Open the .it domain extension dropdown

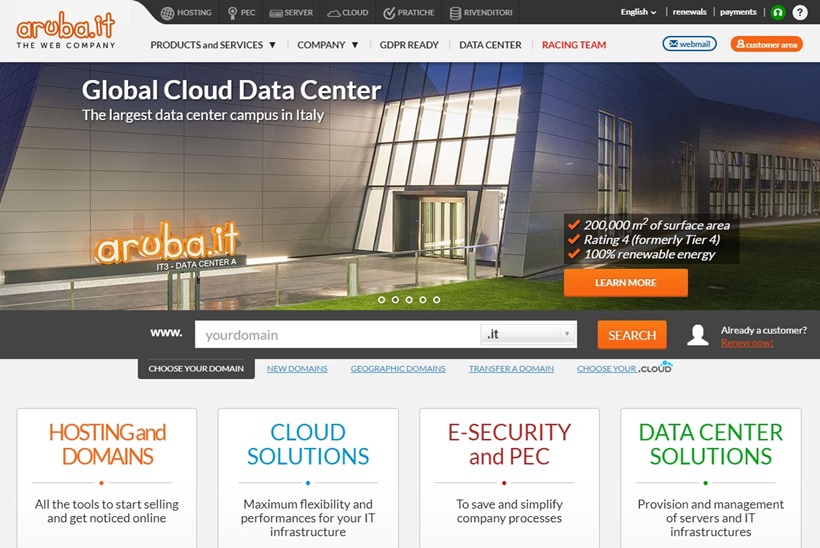528,334
